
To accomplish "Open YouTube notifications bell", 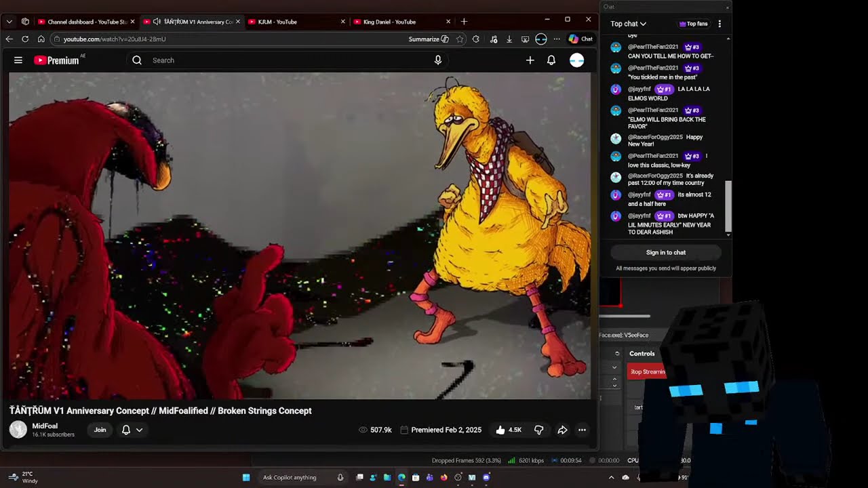I will coord(551,60).
